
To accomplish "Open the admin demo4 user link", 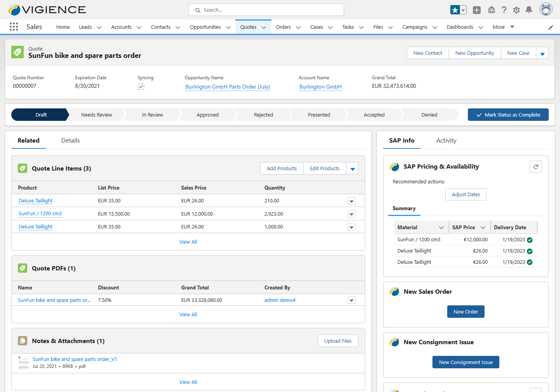I will click(x=280, y=300).
